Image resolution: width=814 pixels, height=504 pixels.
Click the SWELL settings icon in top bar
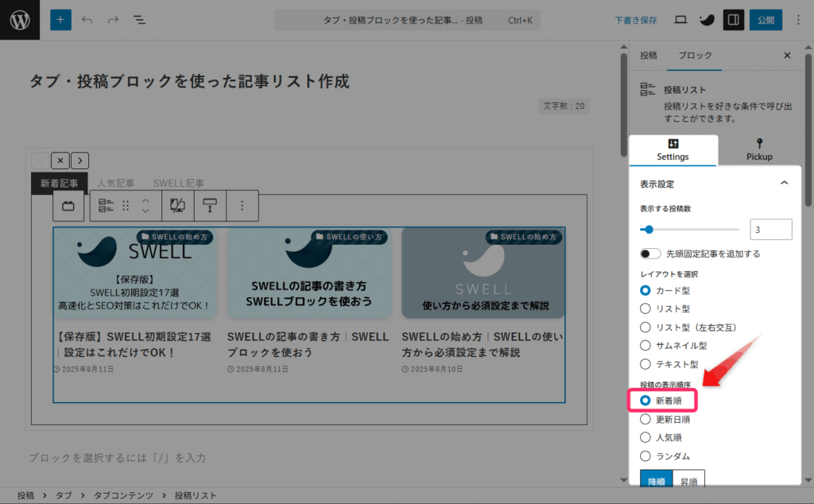[x=707, y=20]
